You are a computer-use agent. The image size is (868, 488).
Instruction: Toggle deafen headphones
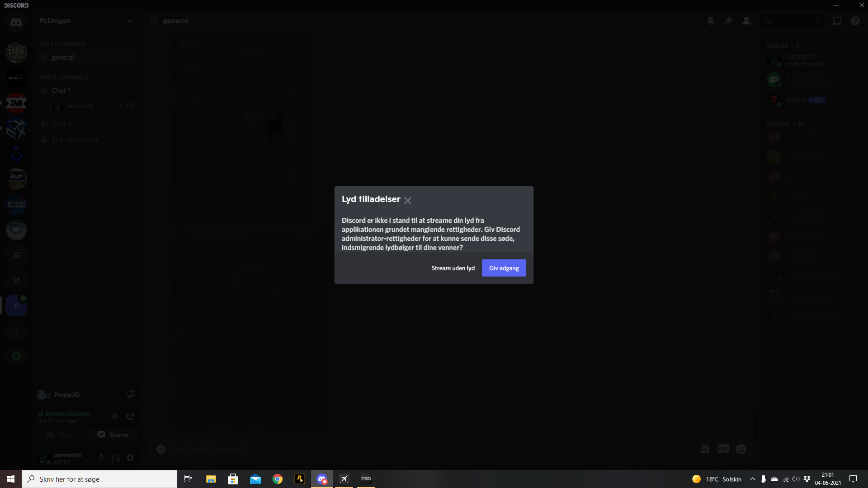[x=116, y=458]
